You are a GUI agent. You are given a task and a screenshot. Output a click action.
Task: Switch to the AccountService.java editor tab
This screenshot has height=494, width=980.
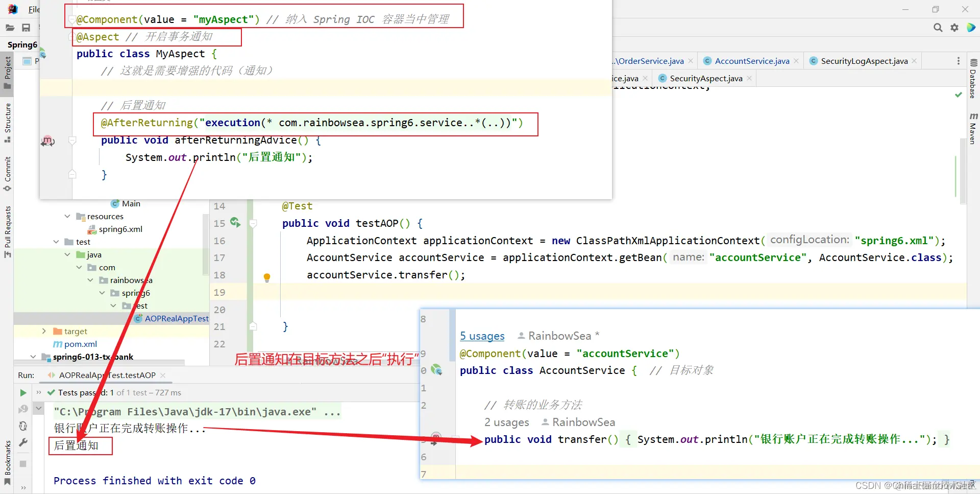pos(752,61)
